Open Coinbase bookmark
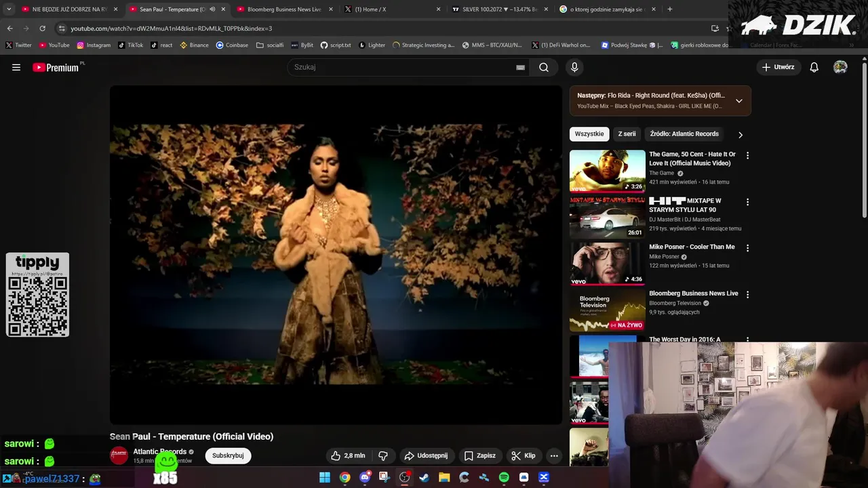The height and width of the screenshot is (488, 868). (x=232, y=45)
